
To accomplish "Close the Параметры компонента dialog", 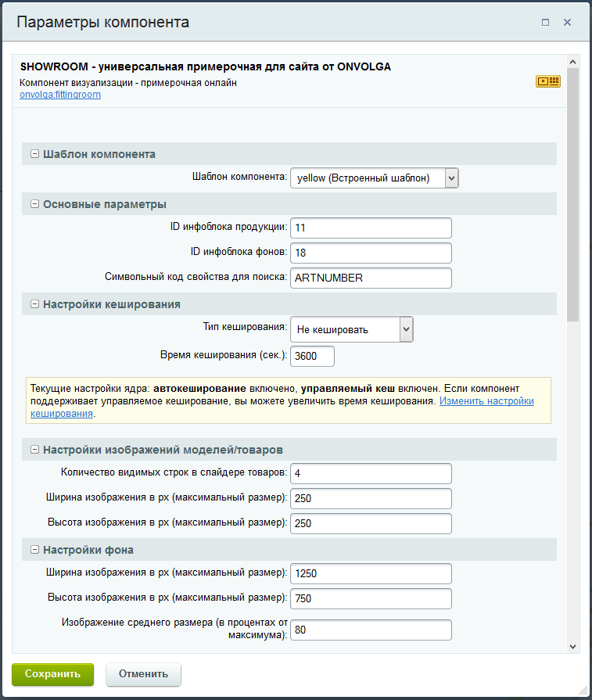I will [568, 23].
